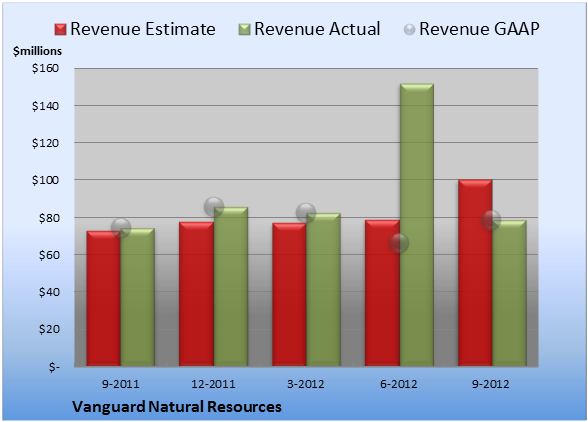Click the '$120' axis value

coord(45,143)
